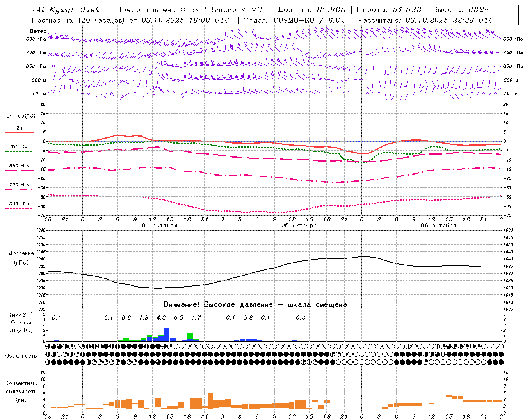Click the forecast line Прогноз на 120 часа(ов)
The width and height of the screenshot is (525, 420).
[x=79, y=20]
